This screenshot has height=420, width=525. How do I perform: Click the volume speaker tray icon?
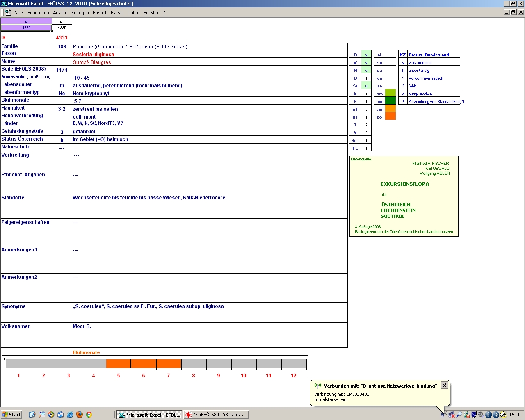[481, 415]
